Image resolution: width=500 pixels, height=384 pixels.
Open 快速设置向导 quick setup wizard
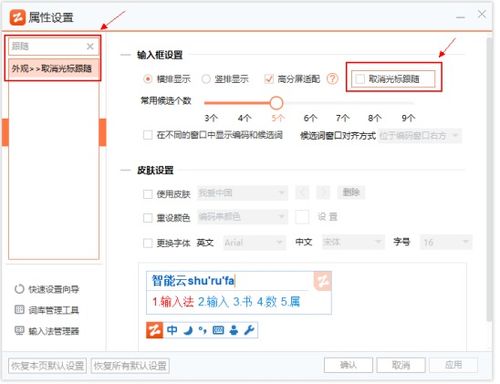point(47,289)
